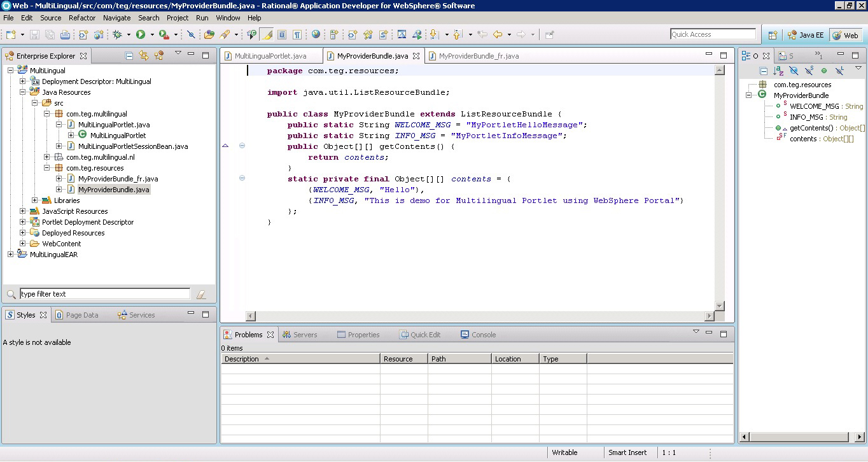Open the File menu
The image size is (868, 462).
point(8,18)
